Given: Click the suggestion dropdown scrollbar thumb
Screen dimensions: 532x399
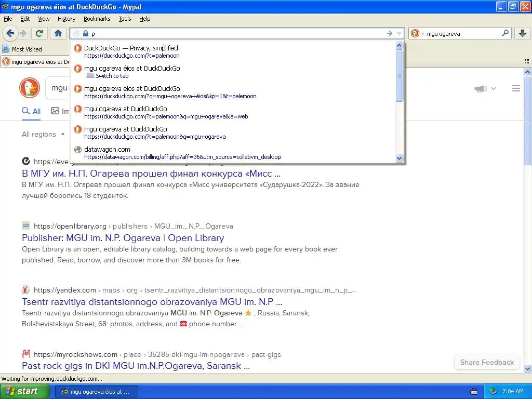Looking at the screenshot, I should (x=400, y=75).
